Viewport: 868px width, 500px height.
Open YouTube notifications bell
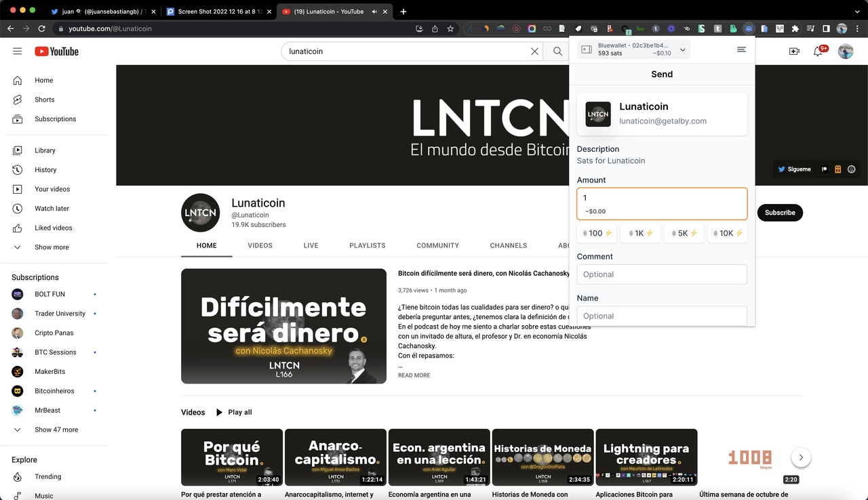click(818, 51)
